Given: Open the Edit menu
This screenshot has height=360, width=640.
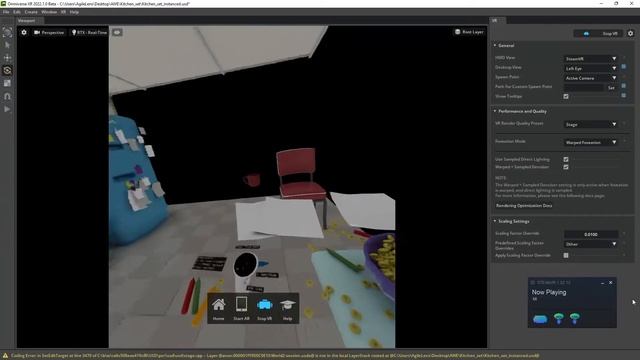Looking at the screenshot, I should click(17, 12).
